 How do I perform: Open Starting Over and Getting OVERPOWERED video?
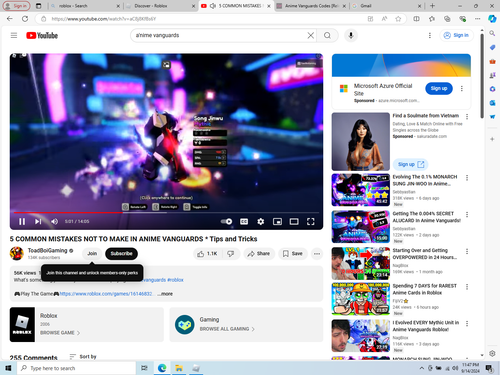(361, 263)
